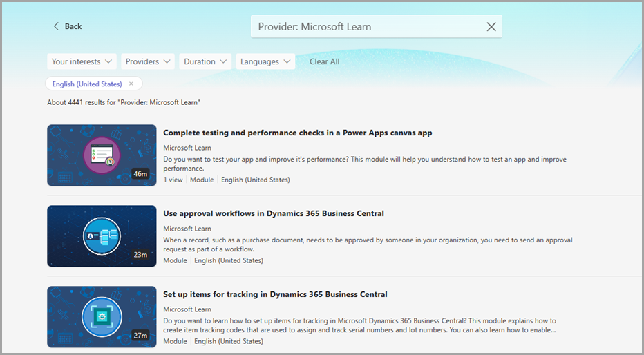Click Clear All filters

coord(325,61)
